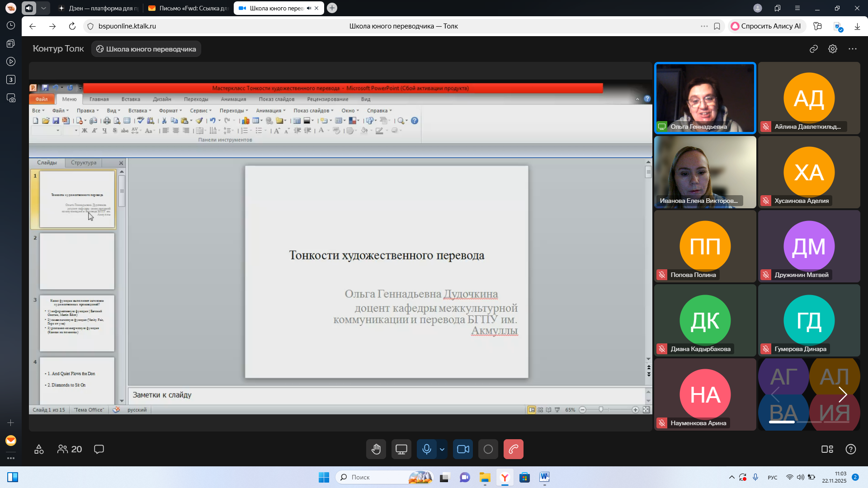Switch to Дзен browser tab
Viewport: 868px width, 488px height.
point(99,8)
